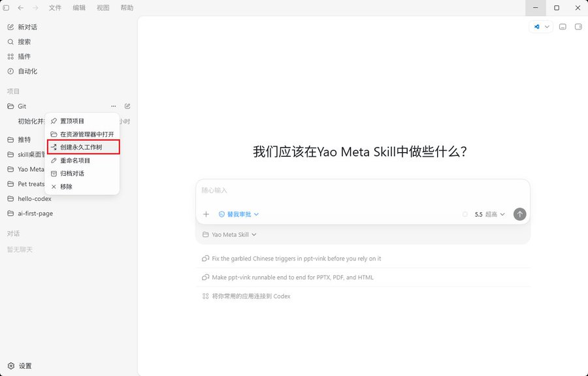Choose 在资源管理器中打开 menu entry

click(82, 134)
